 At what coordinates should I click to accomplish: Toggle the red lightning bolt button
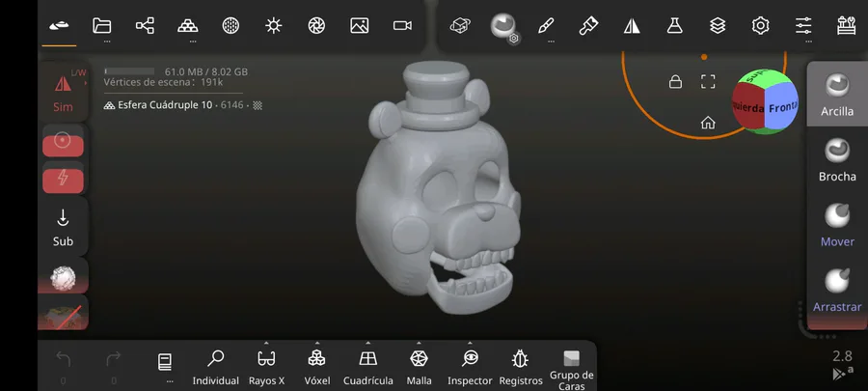pos(63,178)
